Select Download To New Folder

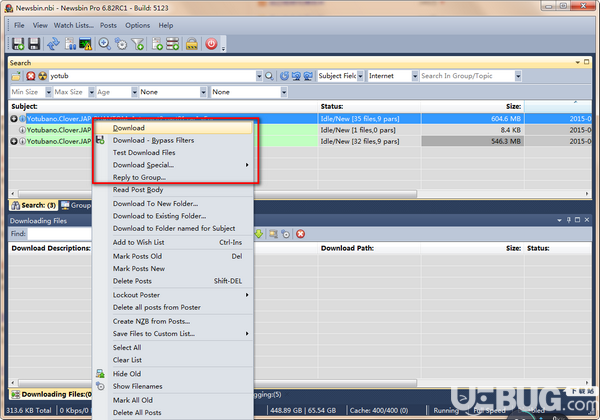(x=173, y=204)
